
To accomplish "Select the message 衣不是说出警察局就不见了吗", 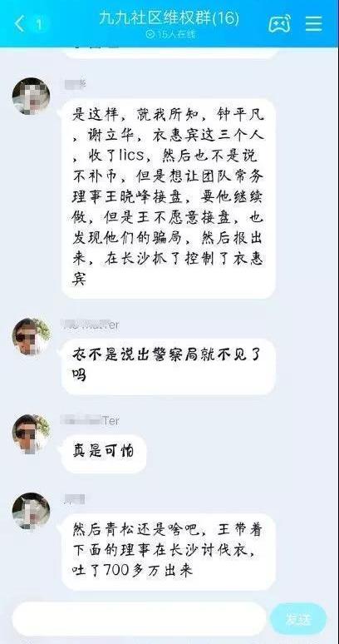I will click(x=169, y=366).
